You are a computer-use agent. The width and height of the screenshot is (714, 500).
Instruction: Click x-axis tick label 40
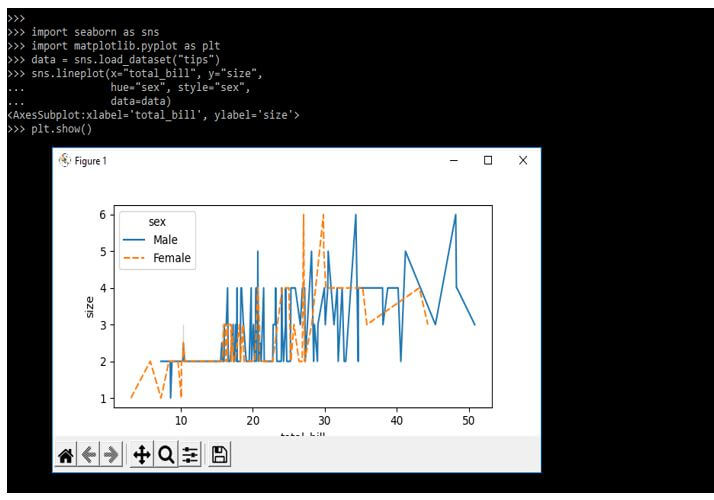(397, 421)
